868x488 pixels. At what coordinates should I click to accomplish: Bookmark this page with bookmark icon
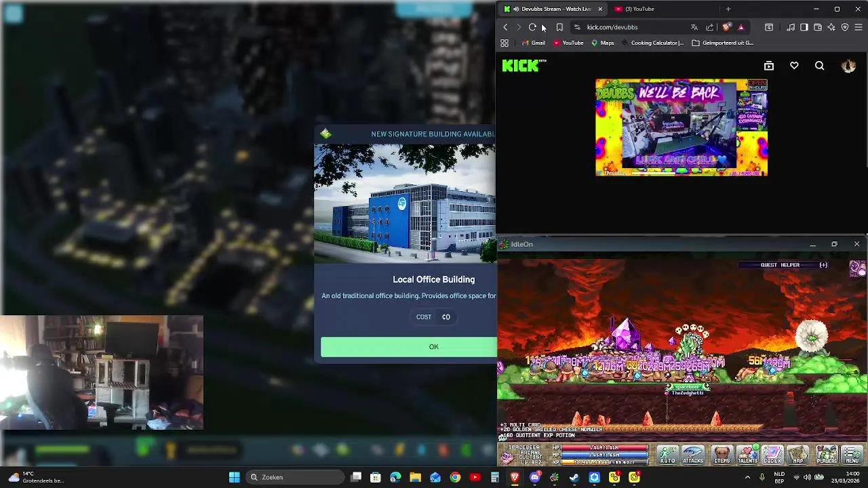click(559, 27)
